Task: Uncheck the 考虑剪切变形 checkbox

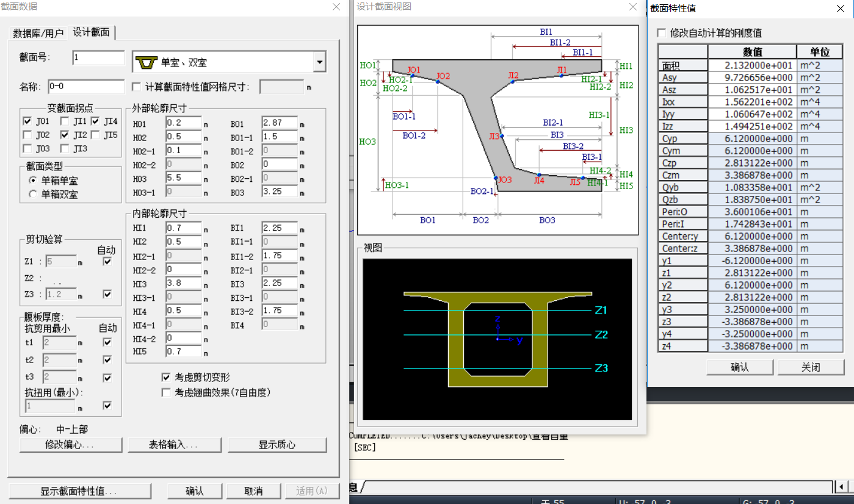Action: tap(166, 378)
